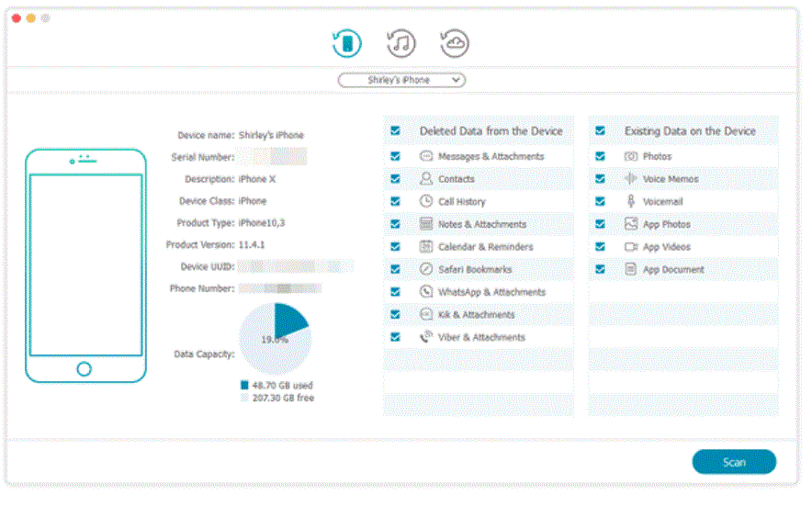Switch to Recover from iTunes Backup icon
812x506 pixels.
pyautogui.click(x=400, y=43)
